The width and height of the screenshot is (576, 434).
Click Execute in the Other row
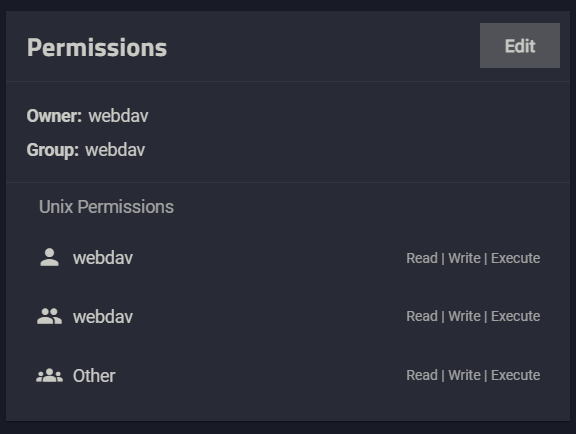click(x=515, y=375)
